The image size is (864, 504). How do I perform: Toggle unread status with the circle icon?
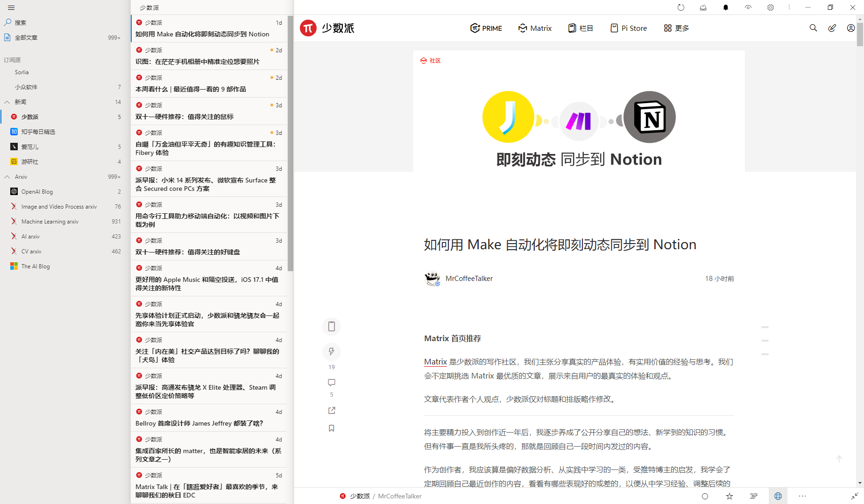coord(705,496)
